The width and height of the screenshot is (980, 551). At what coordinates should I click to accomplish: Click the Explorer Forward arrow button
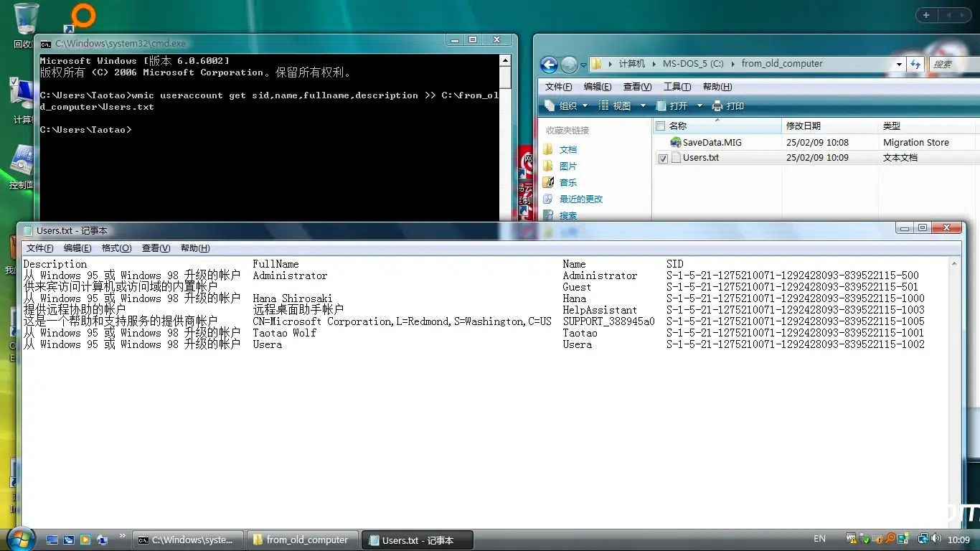click(x=569, y=65)
